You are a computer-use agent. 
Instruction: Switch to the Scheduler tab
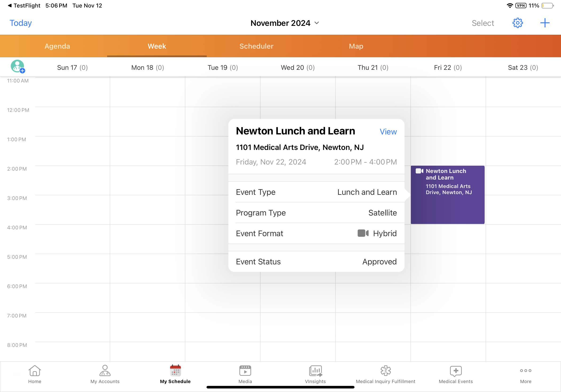pos(256,46)
